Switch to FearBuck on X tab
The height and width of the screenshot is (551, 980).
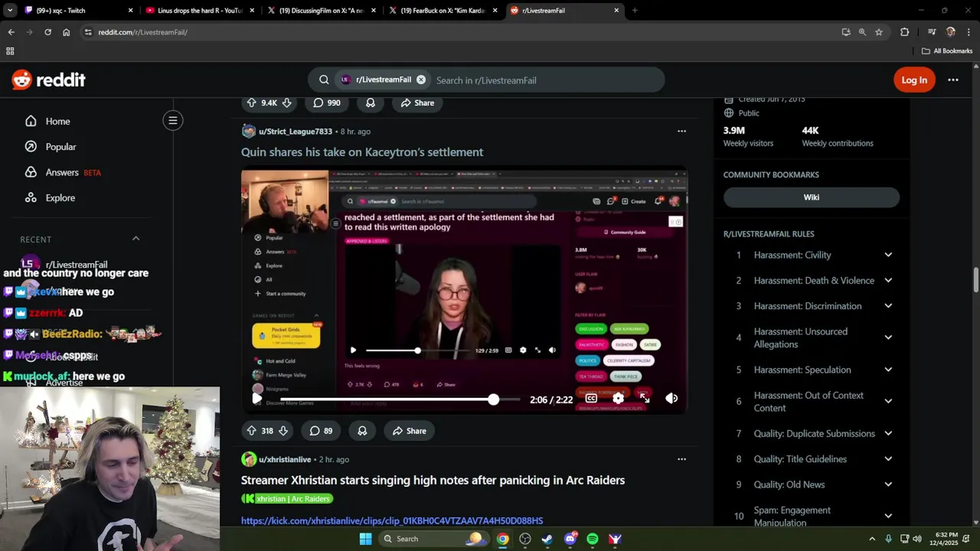443,11
